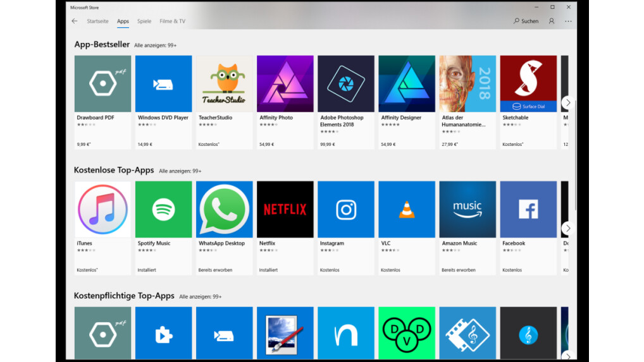Open the Filme & TV tab
This screenshot has width=644, height=362.
(x=173, y=21)
